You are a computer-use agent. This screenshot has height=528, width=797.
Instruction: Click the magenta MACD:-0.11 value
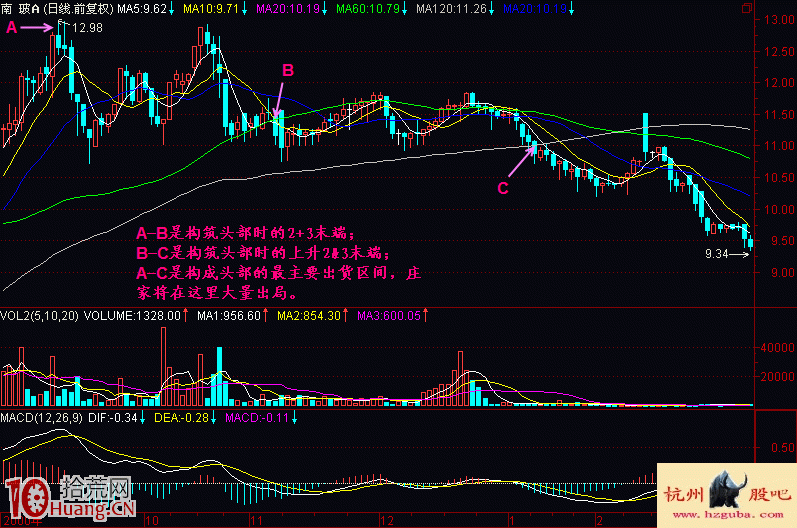click(x=257, y=418)
